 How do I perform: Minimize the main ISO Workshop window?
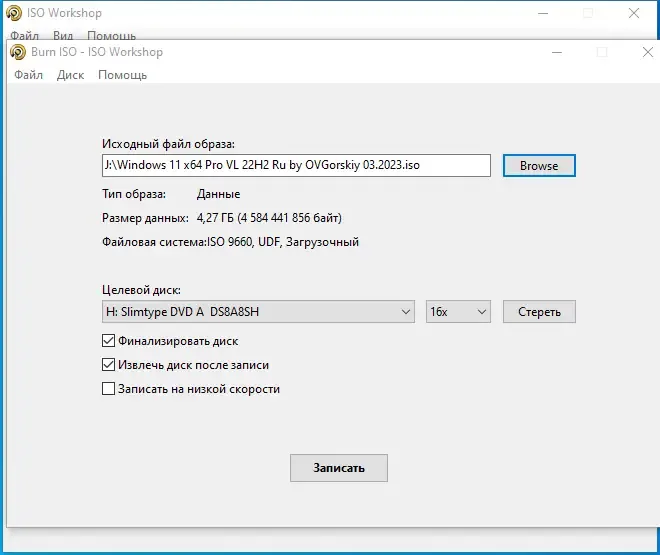point(543,13)
